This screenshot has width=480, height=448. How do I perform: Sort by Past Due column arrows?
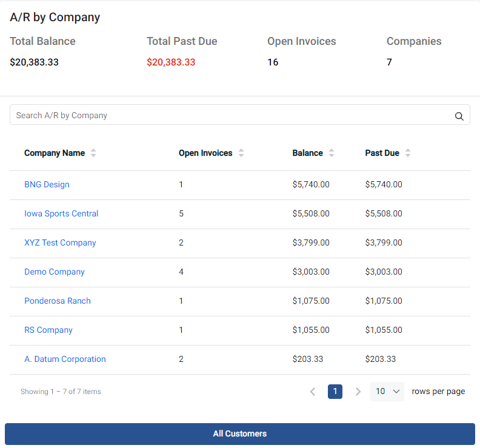pos(408,153)
